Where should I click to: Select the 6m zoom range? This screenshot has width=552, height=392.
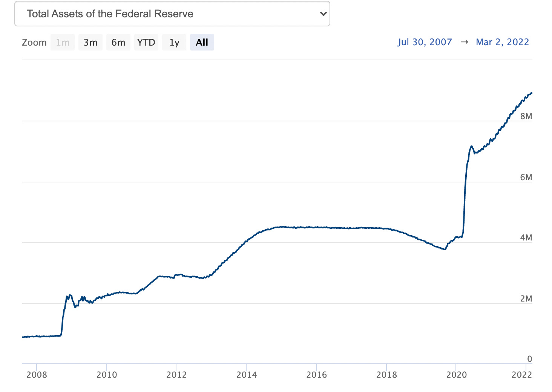coord(118,42)
